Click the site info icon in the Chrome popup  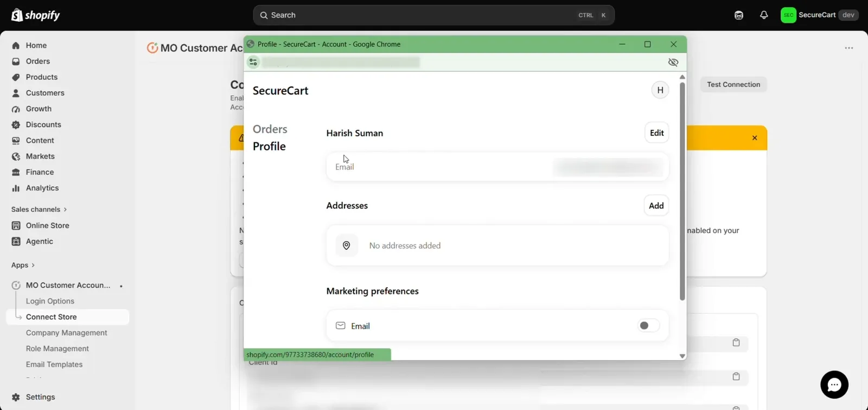point(253,62)
